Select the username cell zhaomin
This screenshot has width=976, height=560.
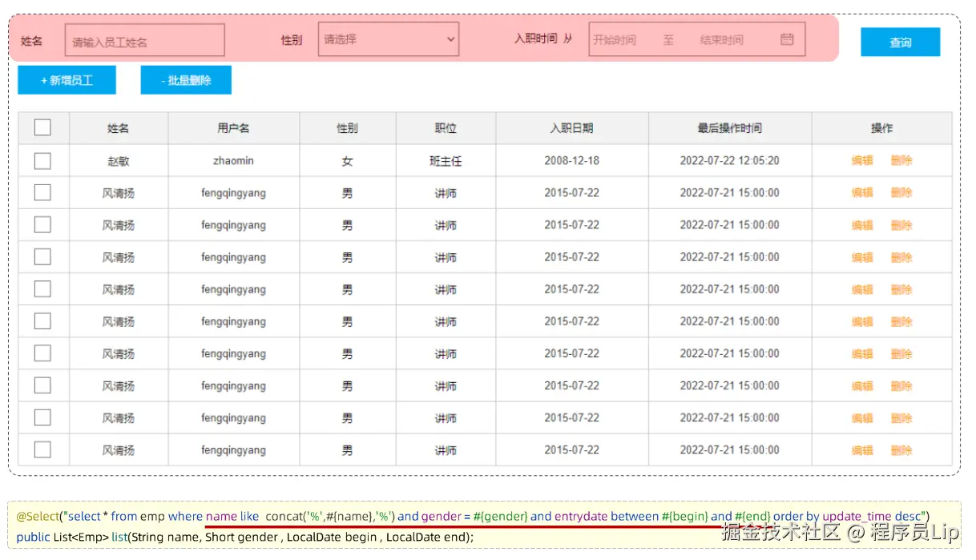click(x=233, y=160)
